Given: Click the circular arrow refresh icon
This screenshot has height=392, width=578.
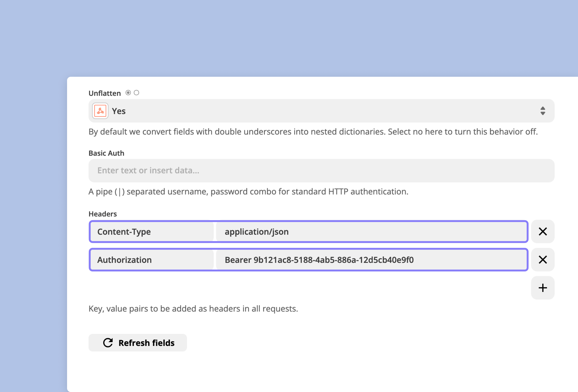Looking at the screenshot, I should pos(108,343).
